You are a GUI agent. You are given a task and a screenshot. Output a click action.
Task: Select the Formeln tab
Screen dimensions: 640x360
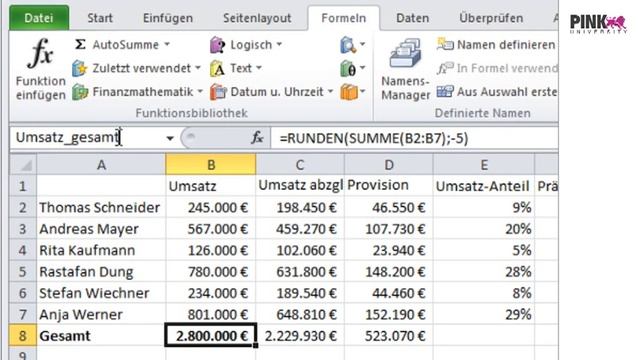[344, 18]
